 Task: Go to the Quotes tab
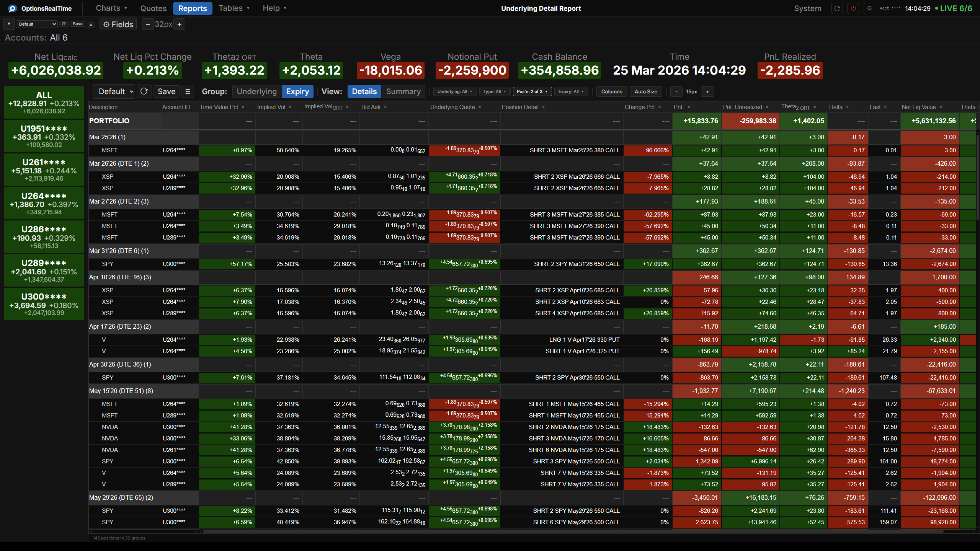click(x=153, y=8)
